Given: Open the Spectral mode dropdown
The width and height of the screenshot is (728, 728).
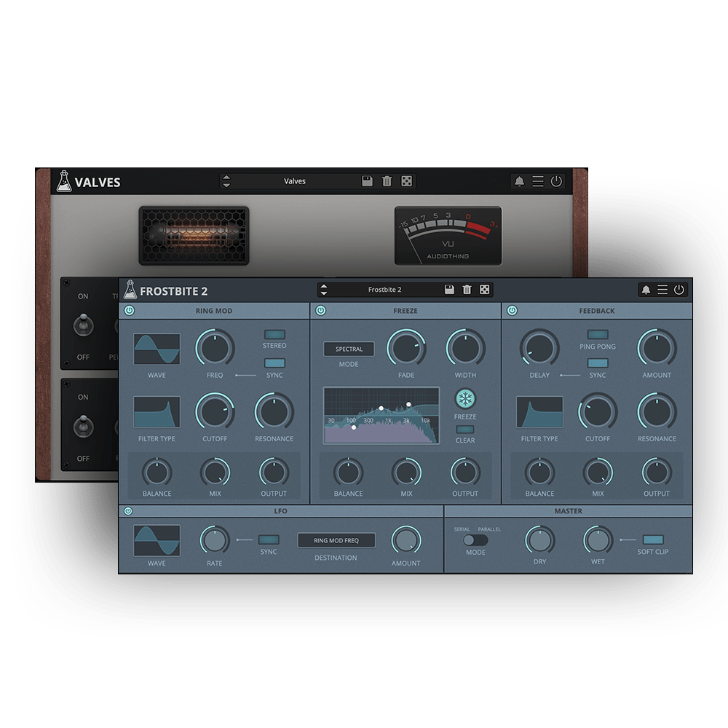Looking at the screenshot, I should click(x=349, y=349).
